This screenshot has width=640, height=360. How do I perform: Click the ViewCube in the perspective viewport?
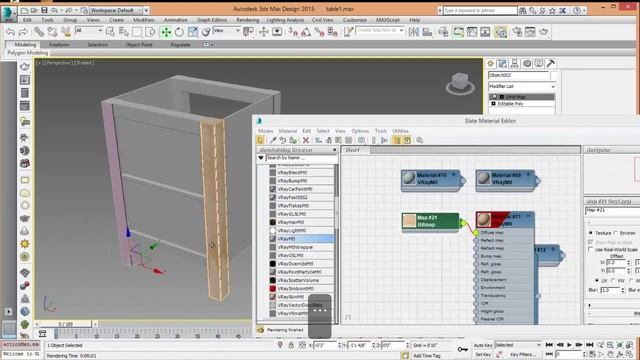(x=460, y=83)
